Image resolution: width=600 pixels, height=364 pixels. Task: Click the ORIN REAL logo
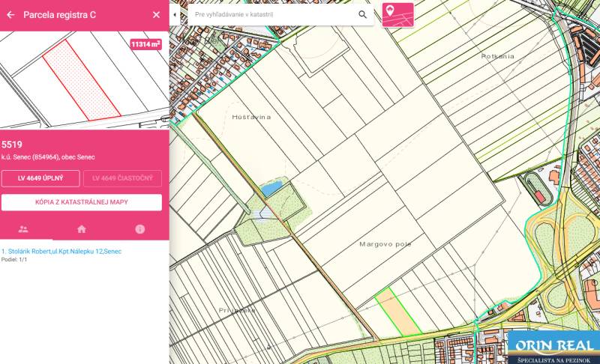click(553, 347)
